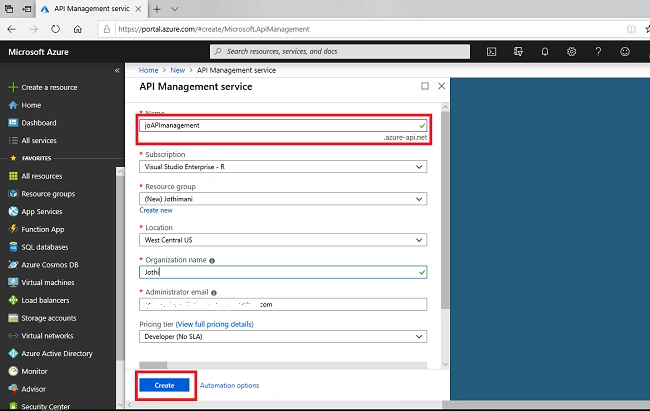Open the Location dropdown West Central US
Viewport: 650px width, 411px height.
click(283, 240)
